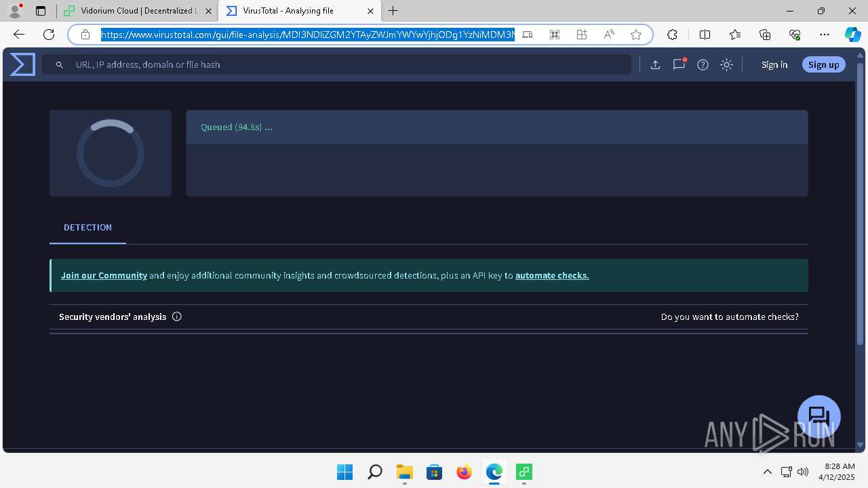Click the search magnifier in the VirusTotal search bar
Image resolution: width=868 pixels, height=488 pixels.
[x=60, y=64]
